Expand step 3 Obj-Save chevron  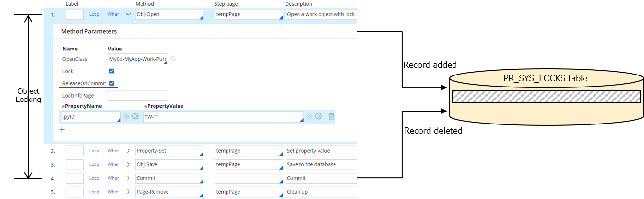click(128, 164)
